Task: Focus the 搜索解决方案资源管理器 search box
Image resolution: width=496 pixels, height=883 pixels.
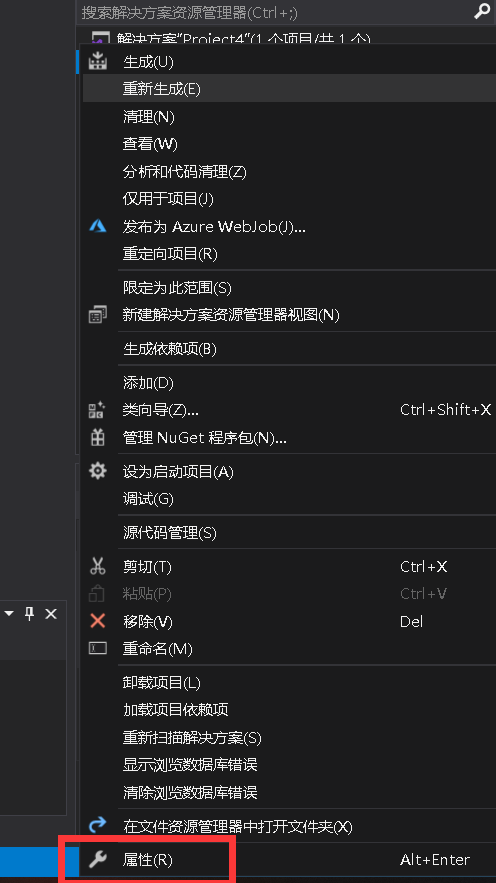Action: [276, 11]
